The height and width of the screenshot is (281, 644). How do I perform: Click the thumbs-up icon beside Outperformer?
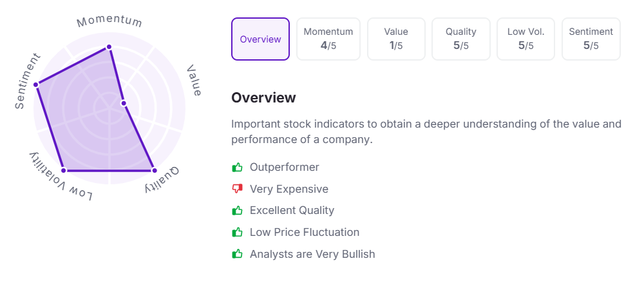pos(237,168)
